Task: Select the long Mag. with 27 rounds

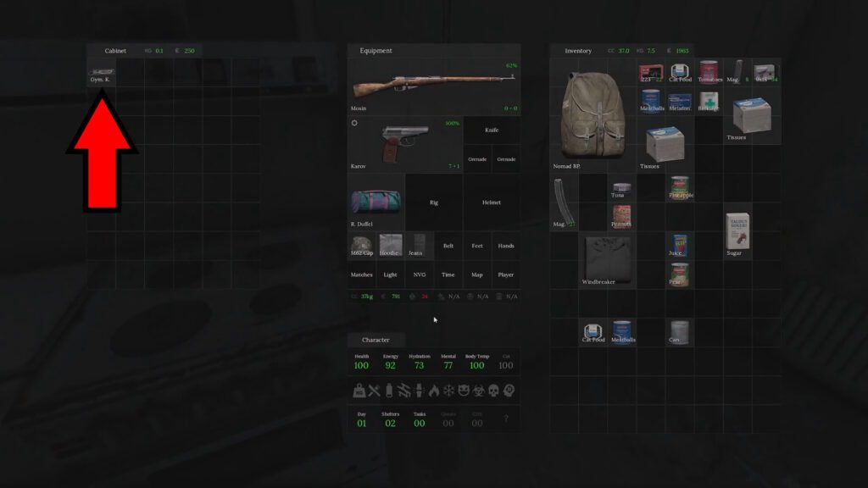Action: (x=564, y=202)
